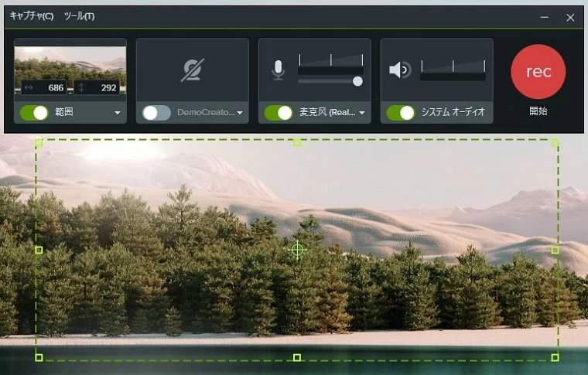Close the recorder window
The height and width of the screenshot is (375, 588).
570,17
